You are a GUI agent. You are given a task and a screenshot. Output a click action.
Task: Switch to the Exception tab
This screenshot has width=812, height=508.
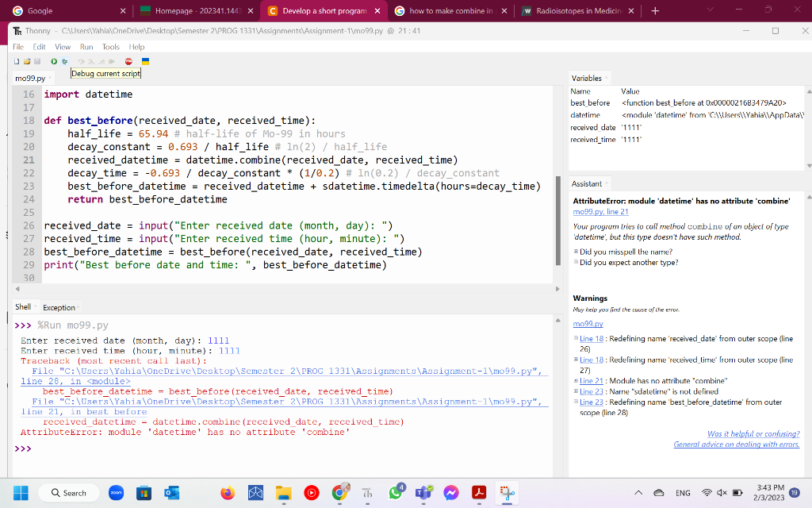pos(58,307)
